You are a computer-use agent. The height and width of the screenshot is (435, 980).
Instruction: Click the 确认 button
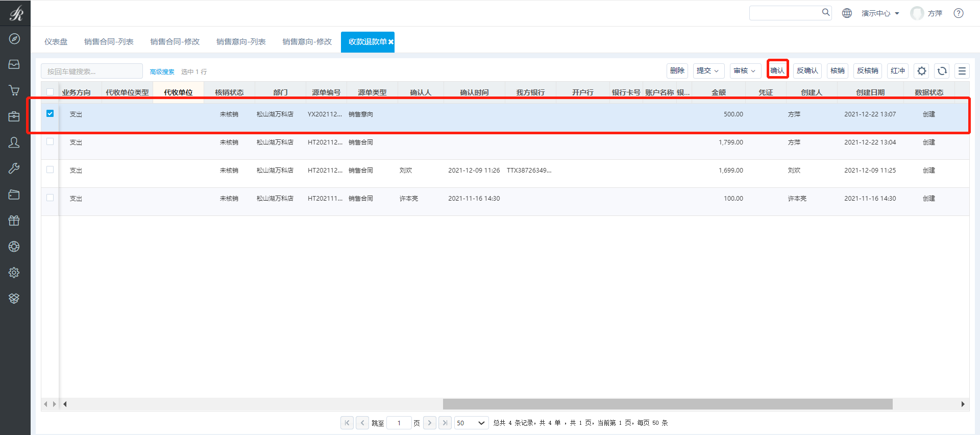777,71
